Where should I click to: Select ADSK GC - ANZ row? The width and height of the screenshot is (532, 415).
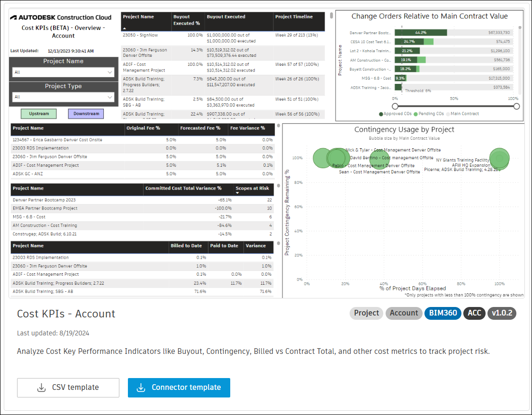pos(143,174)
